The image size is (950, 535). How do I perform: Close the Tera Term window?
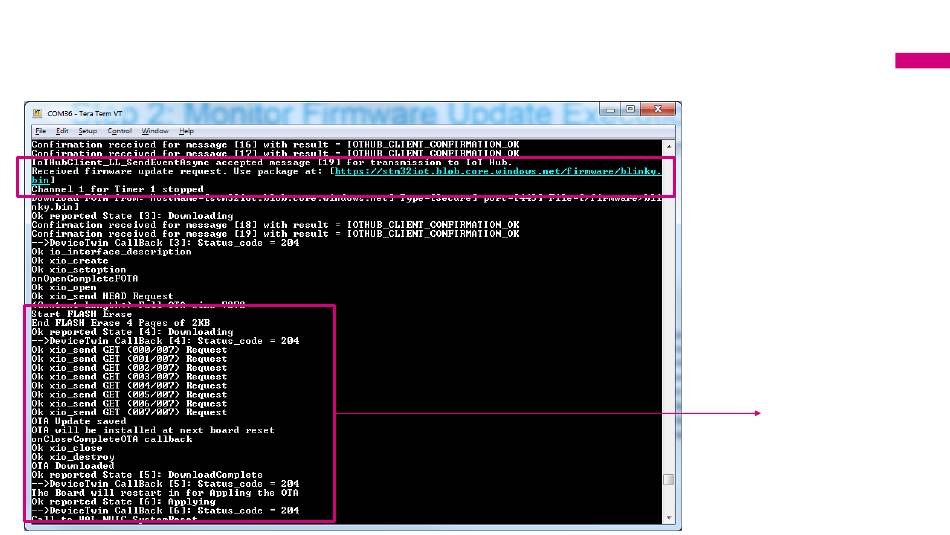pos(657,112)
